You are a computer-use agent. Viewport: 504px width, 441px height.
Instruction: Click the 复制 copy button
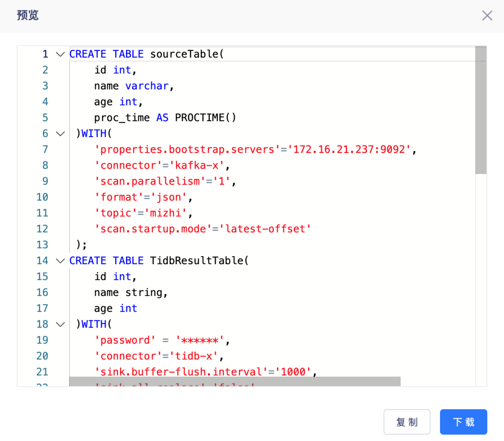point(407,422)
